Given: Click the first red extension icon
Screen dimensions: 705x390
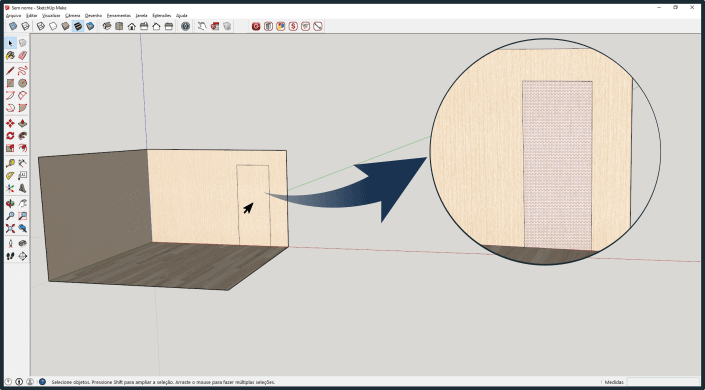Looking at the screenshot, I should (256, 27).
